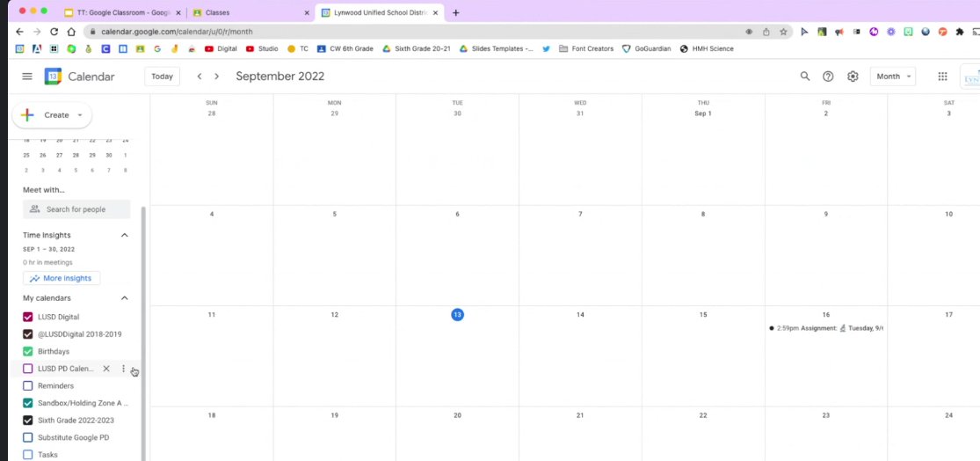980x461 pixels.
Task: Enable the Reminders calendar checkbox
Action: tap(27, 386)
